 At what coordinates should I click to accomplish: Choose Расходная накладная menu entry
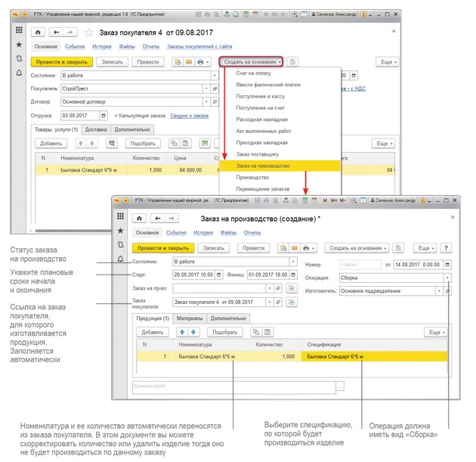click(x=280, y=119)
